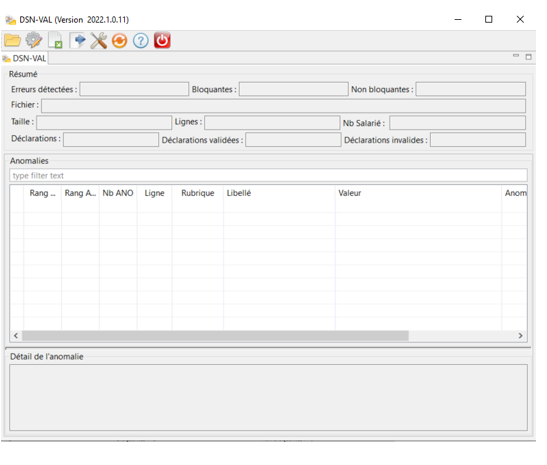Sort by the Ligne column header

[154, 193]
